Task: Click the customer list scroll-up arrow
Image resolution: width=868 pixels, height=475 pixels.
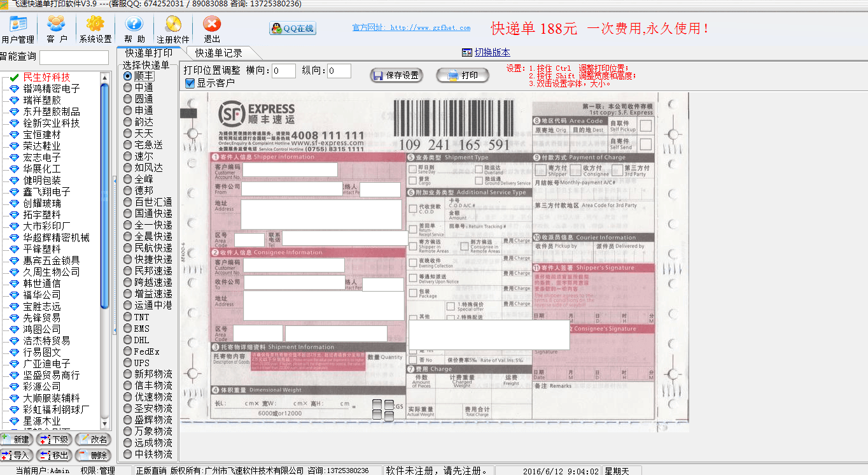Action: pos(106,77)
